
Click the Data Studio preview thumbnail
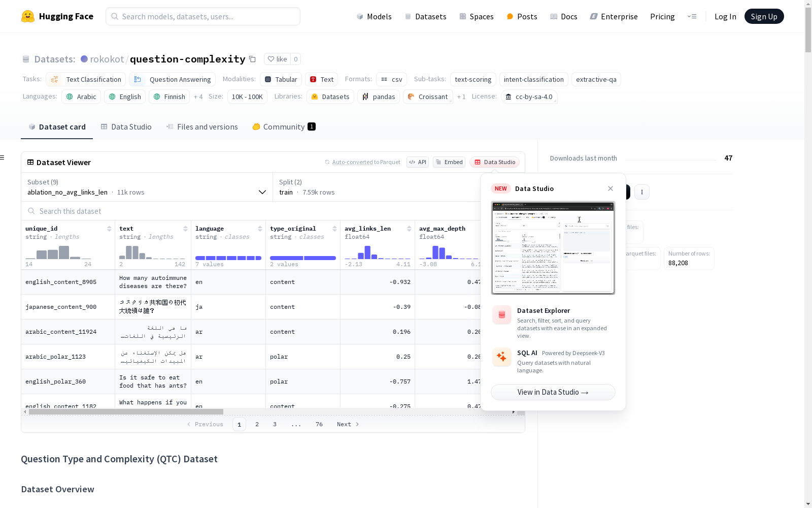pyautogui.click(x=553, y=248)
